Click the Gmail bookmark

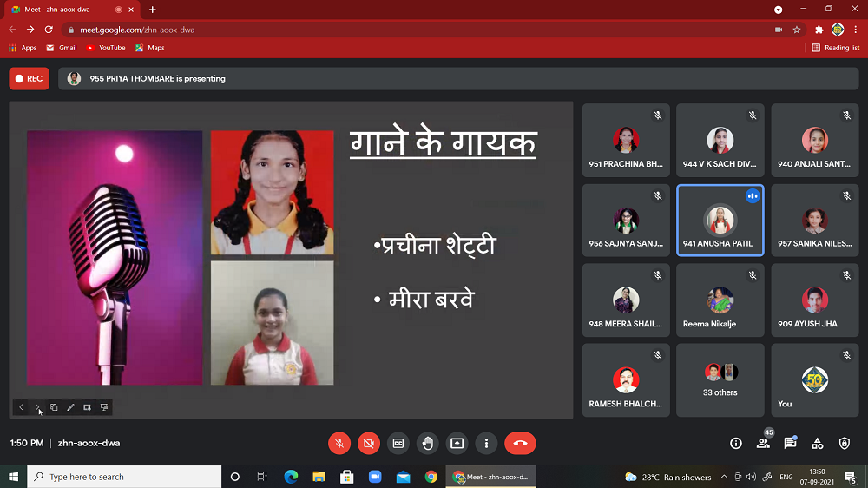pyautogui.click(x=62, y=48)
